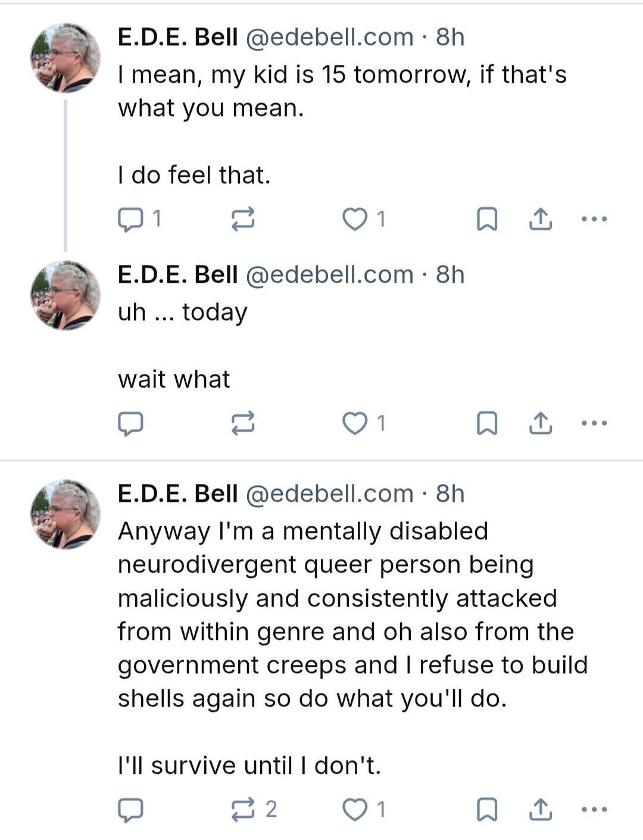
Task: Like the "I do feel that" post
Action: (355, 219)
